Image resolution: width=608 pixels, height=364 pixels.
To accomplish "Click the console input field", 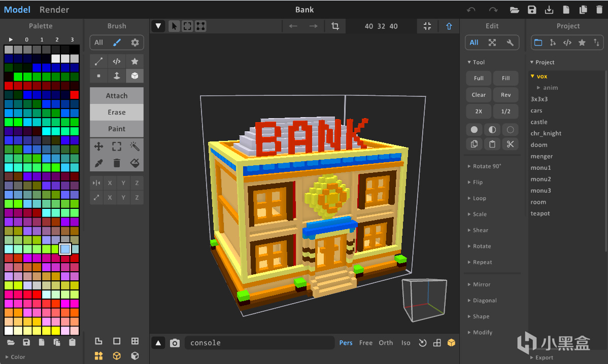I will pos(259,343).
